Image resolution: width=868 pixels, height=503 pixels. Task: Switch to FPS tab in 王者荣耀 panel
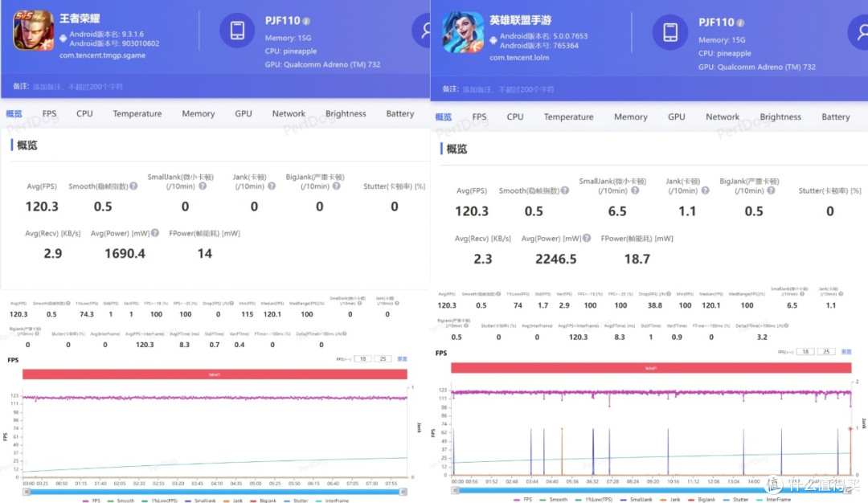click(x=49, y=113)
